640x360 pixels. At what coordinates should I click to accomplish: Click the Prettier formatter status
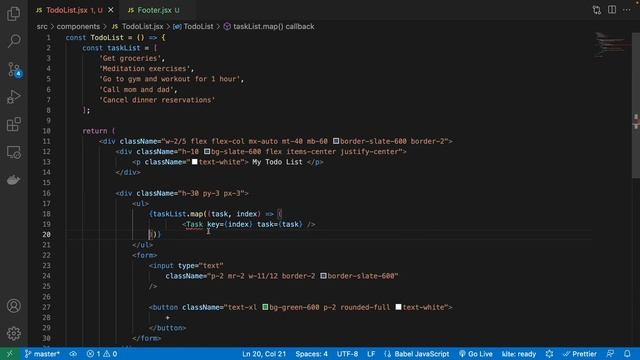[x=580, y=354]
